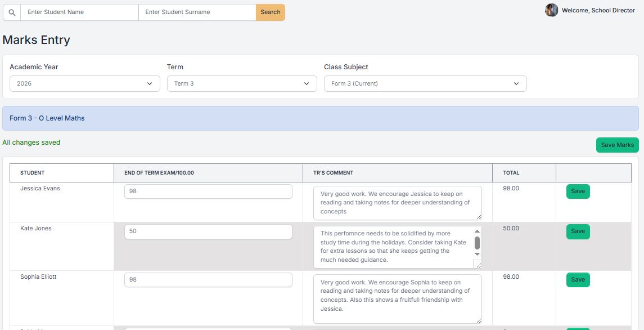Click scrollbar thumb in Kate's comment box
This screenshot has height=330, width=644.
(477, 243)
